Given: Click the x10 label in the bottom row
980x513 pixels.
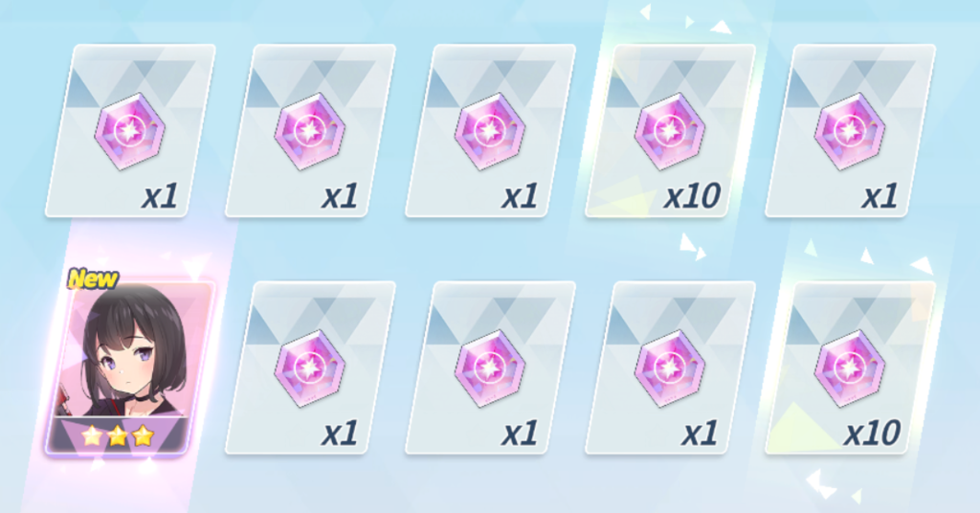Looking at the screenshot, I should 872,434.
